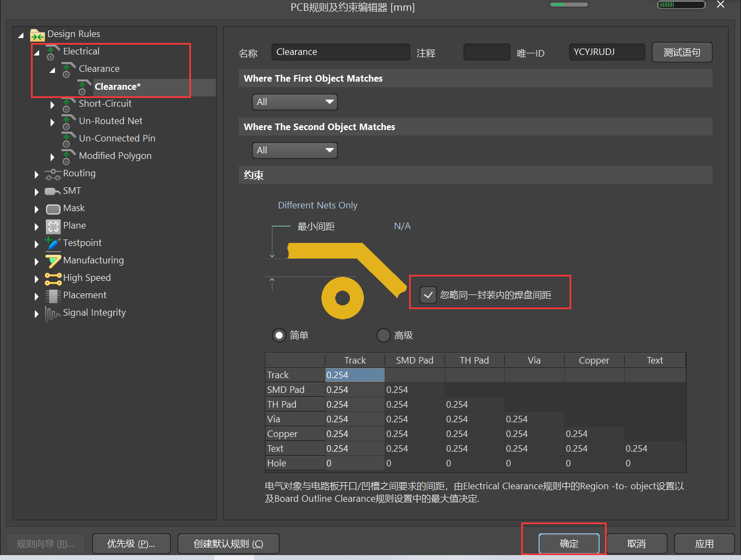Click the Copper row header
This screenshot has width=741, height=560.
[295, 434]
